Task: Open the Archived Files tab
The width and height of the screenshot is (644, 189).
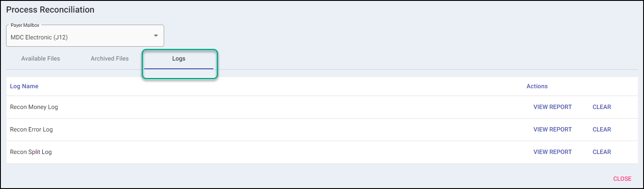Action: click(110, 58)
